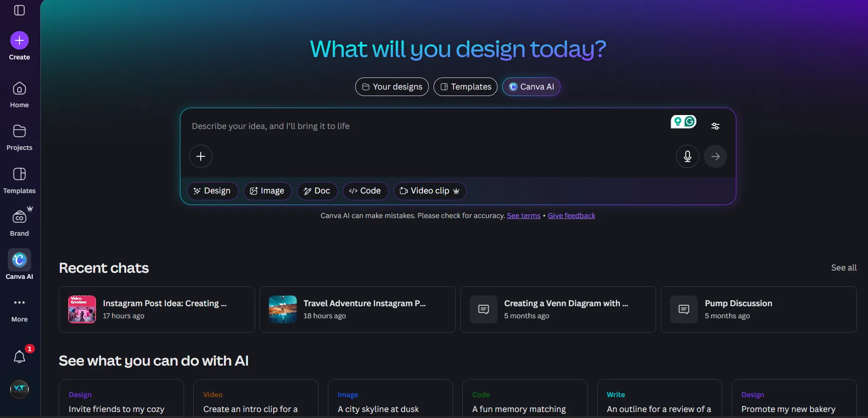Switch to the Canva AI tab
This screenshot has width=868, height=418.
531,87
